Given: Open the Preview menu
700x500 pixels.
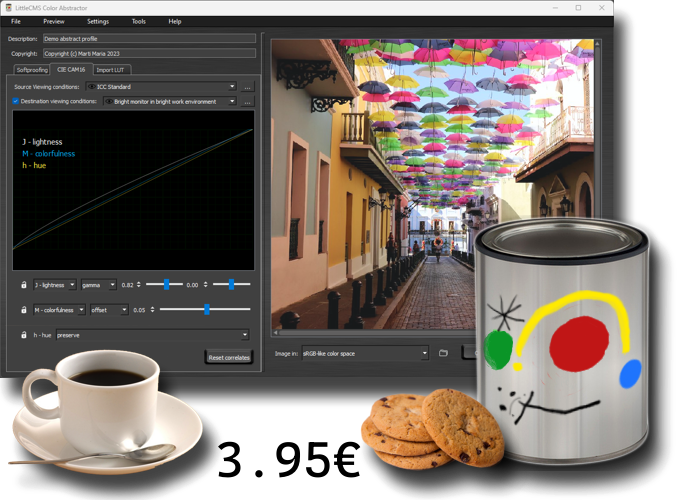Looking at the screenshot, I should tap(54, 21).
